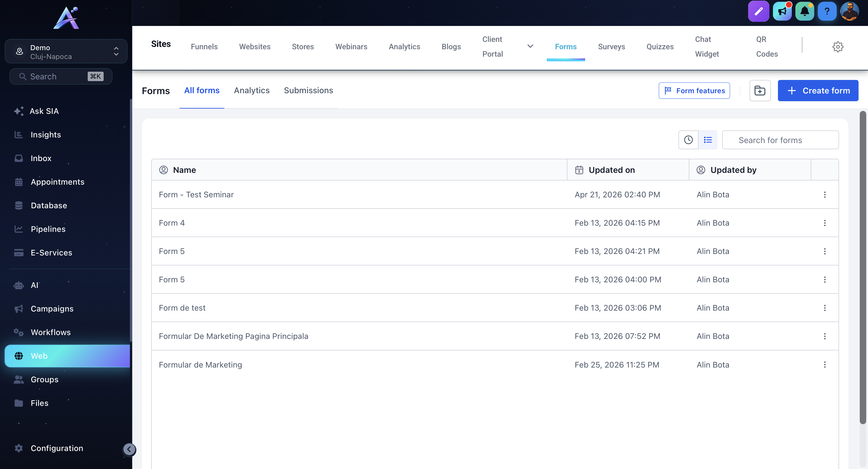Screen dimensions: 868x469
Task: Collapse the sidebar with arrow button
Action: point(129,449)
